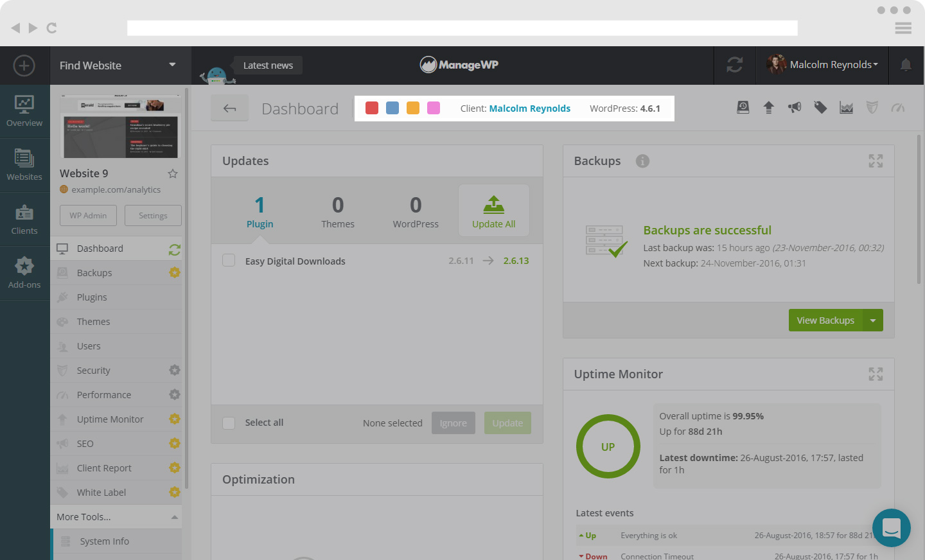Expand the Uptime Monitor widget to fullscreen
925x560 pixels.
click(876, 374)
